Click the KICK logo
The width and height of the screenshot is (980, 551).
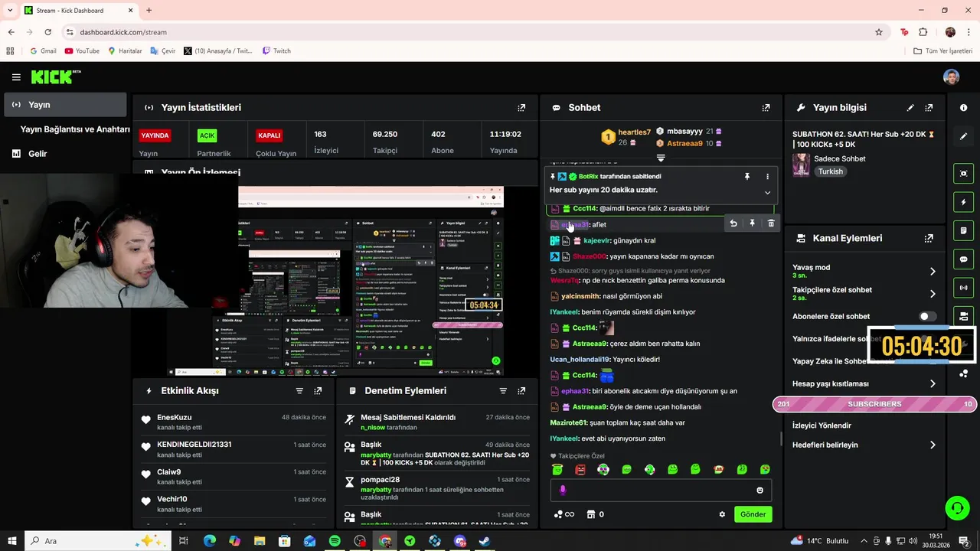click(55, 77)
